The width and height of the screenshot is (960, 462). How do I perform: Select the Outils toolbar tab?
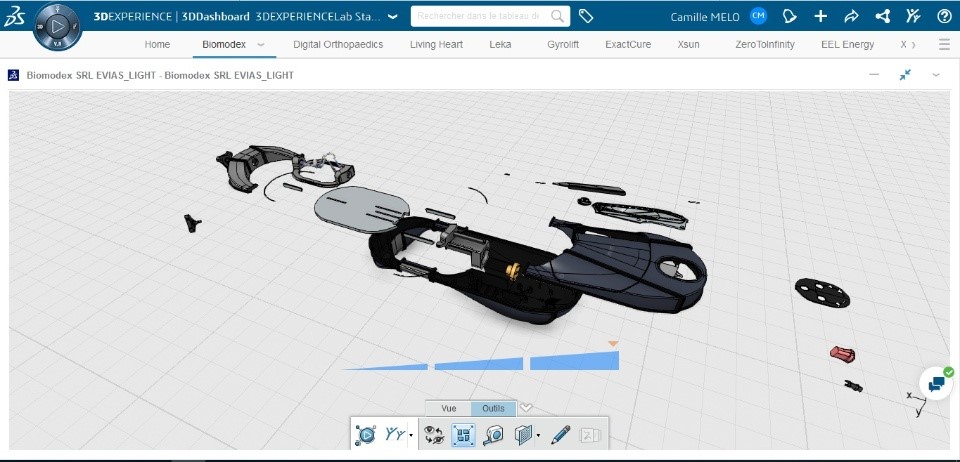pos(493,408)
